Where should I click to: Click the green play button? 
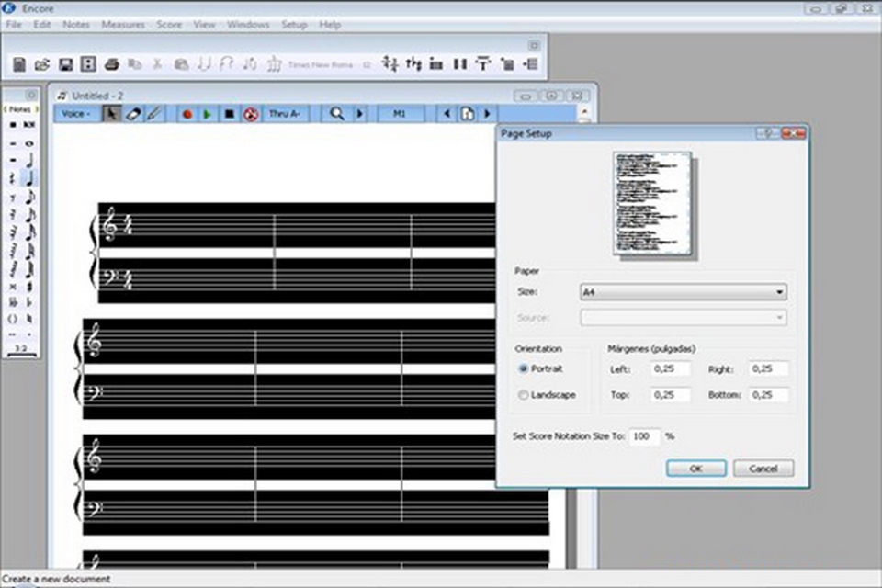(x=208, y=114)
